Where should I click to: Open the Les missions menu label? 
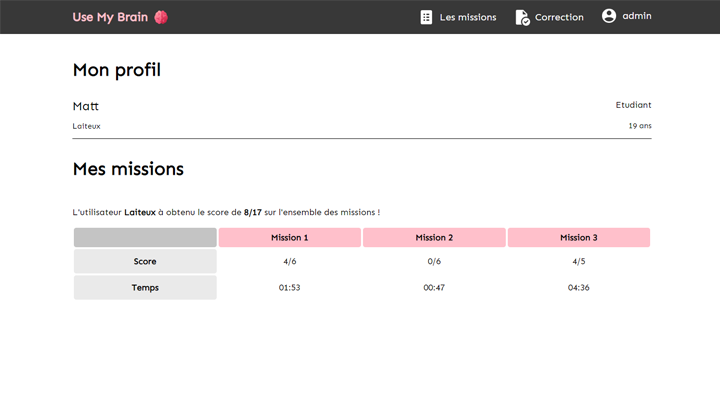pos(468,17)
